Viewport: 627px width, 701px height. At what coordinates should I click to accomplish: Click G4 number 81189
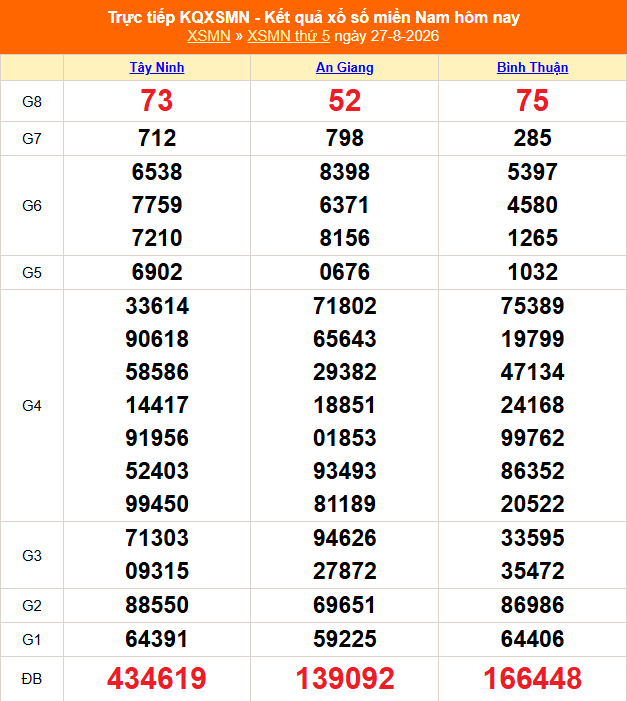344,504
